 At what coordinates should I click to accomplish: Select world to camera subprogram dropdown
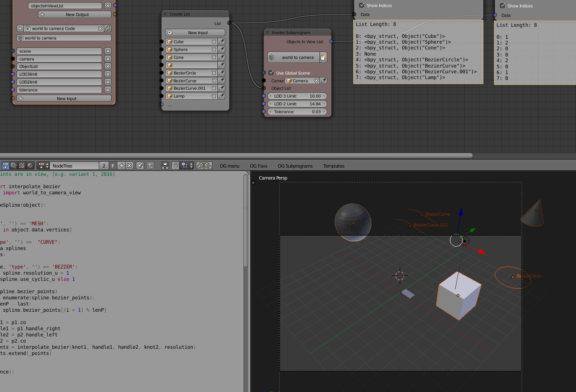[293, 58]
